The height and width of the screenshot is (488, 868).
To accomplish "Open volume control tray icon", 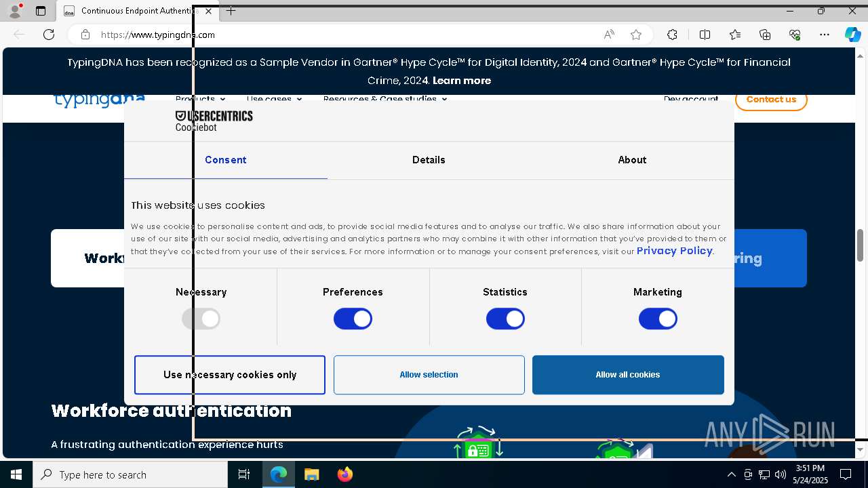I will [x=780, y=474].
